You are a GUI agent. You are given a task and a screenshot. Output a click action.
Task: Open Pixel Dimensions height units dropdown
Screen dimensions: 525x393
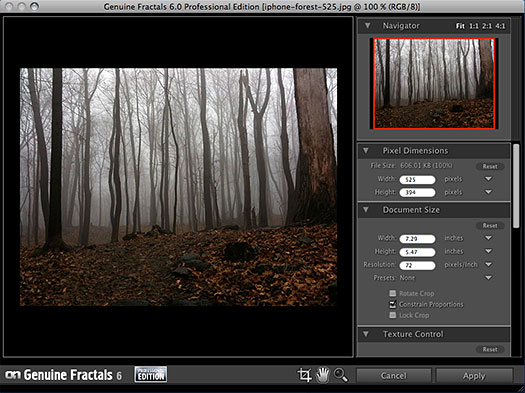click(x=489, y=192)
